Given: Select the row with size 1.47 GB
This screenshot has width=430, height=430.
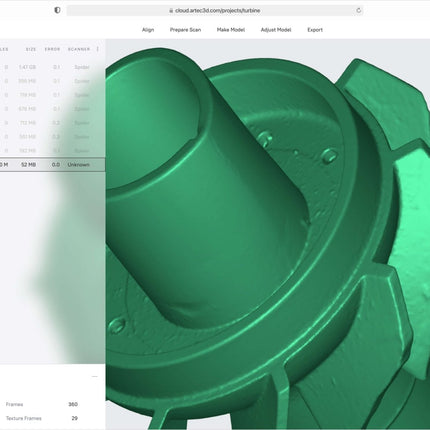Looking at the screenshot, I should 53,67.
